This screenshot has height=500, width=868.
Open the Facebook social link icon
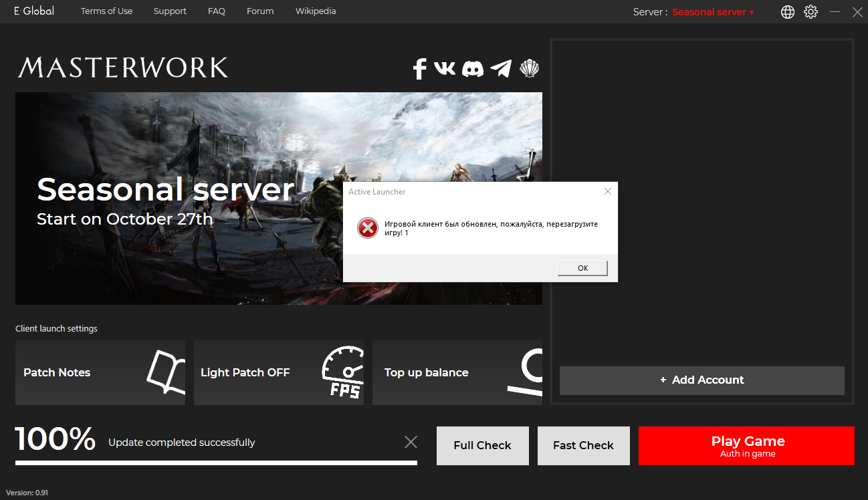pos(419,68)
